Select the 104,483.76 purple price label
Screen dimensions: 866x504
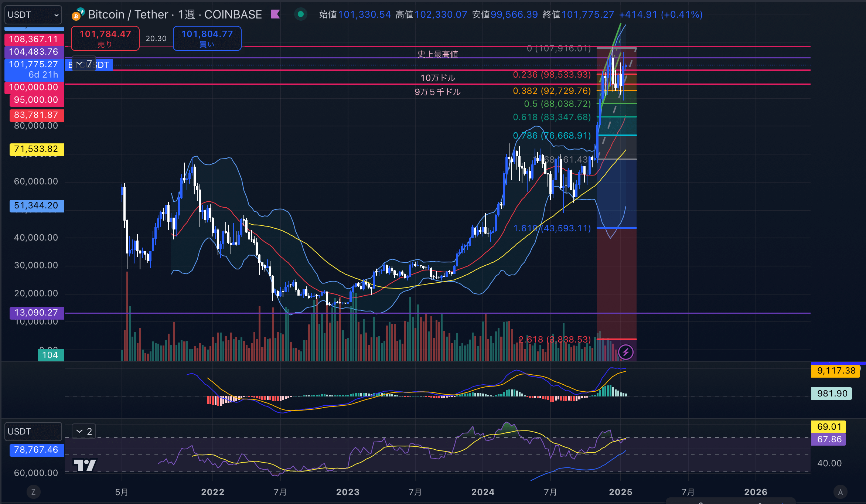tap(34, 52)
